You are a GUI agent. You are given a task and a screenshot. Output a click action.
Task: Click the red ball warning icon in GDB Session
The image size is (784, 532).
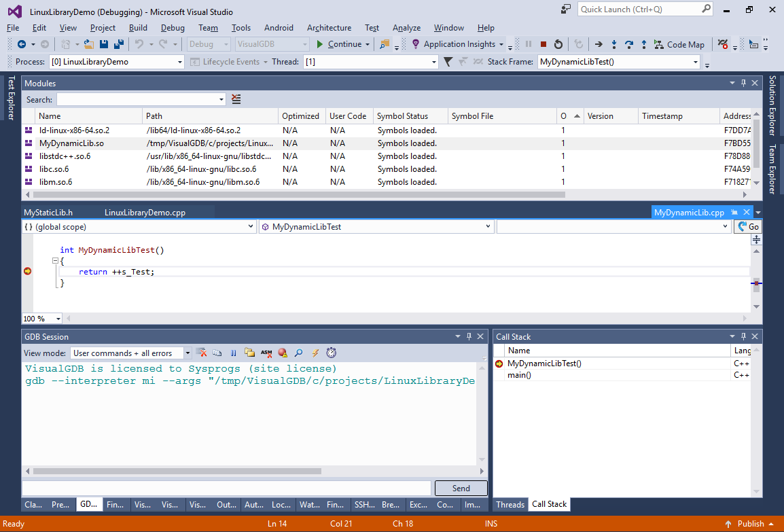pyautogui.click(x=283, y=353)
